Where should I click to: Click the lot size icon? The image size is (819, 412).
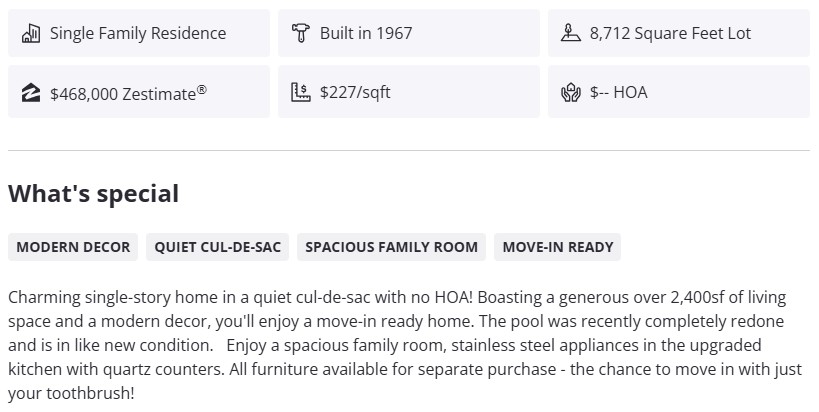pyautogui.click(x=571, y=34)
